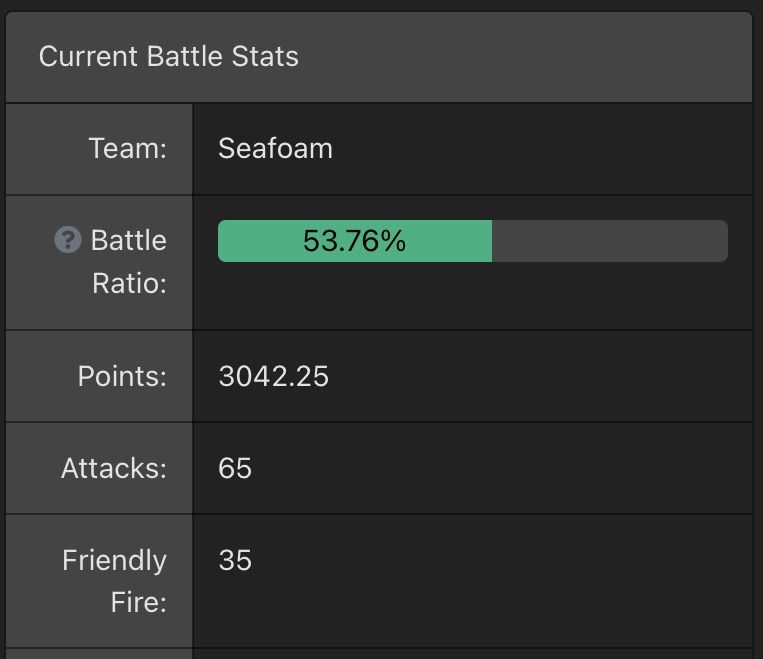Click the Battle Ratio help question-mark icon

pyautogui.click(x=68, y=240)
